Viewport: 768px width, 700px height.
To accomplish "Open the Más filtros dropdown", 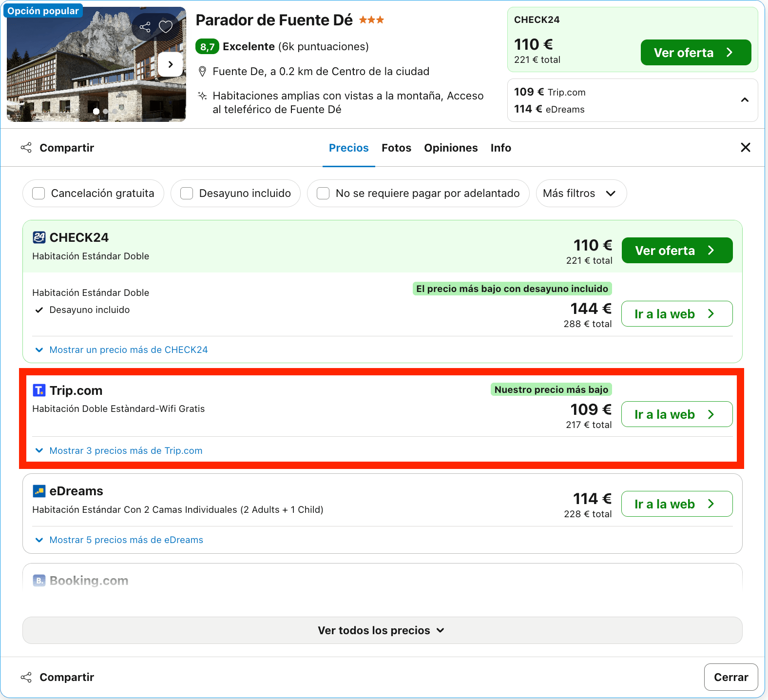I will (x=581, y=194).
